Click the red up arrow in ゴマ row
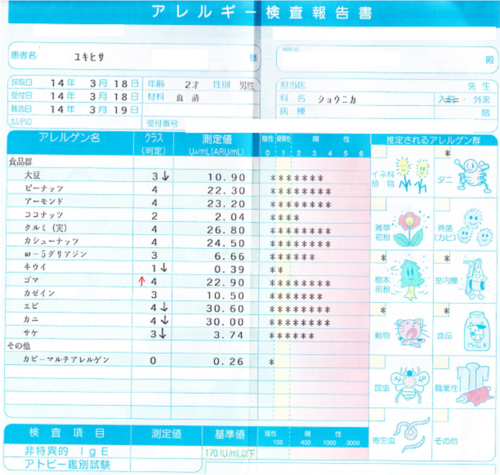The height and width of the screenshot is (475, 500). point(142,282)
